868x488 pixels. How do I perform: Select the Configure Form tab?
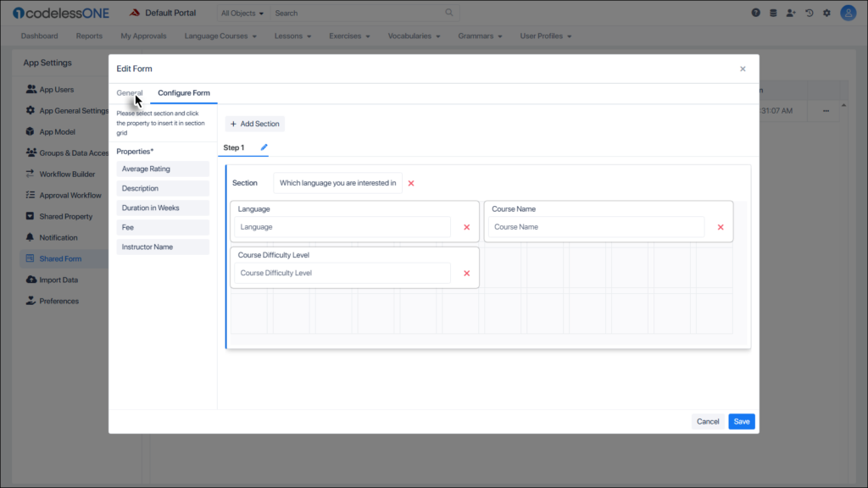pos(184,93)
